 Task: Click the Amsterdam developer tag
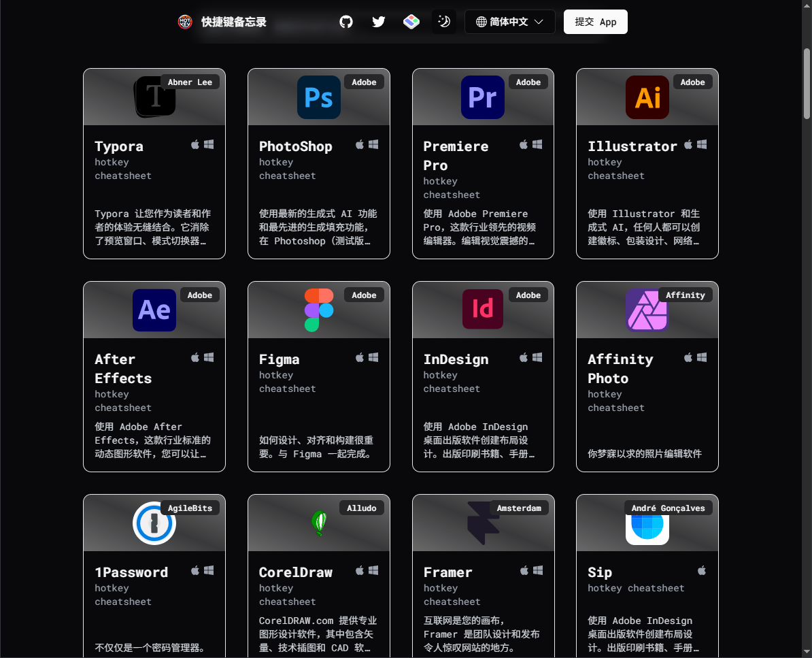click(x=519, y=508)
